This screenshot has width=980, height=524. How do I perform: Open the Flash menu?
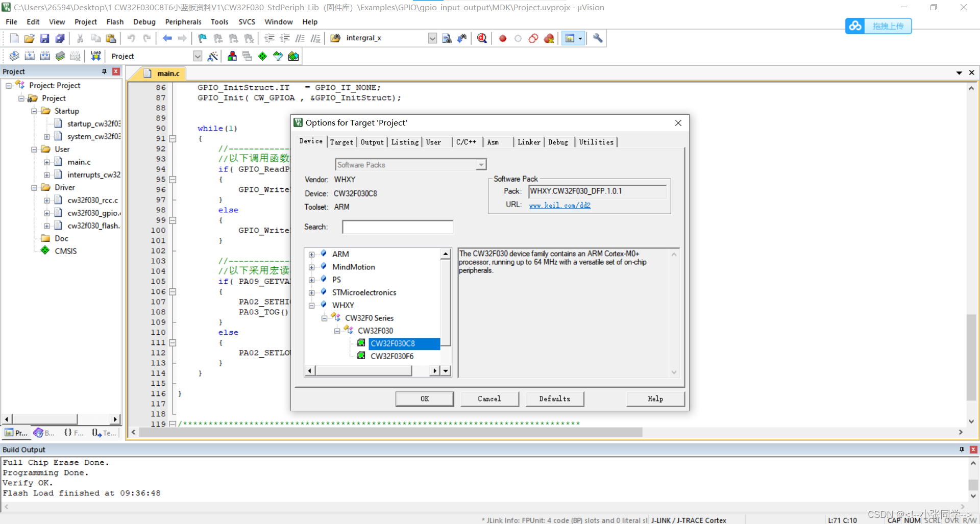tap(115, 22)
